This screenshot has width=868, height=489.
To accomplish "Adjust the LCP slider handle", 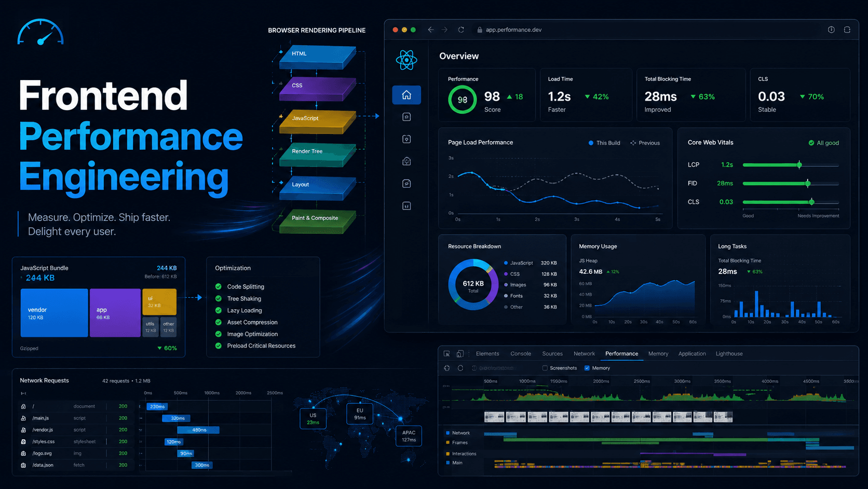I will pyautogui.click(x=799, y=165).
